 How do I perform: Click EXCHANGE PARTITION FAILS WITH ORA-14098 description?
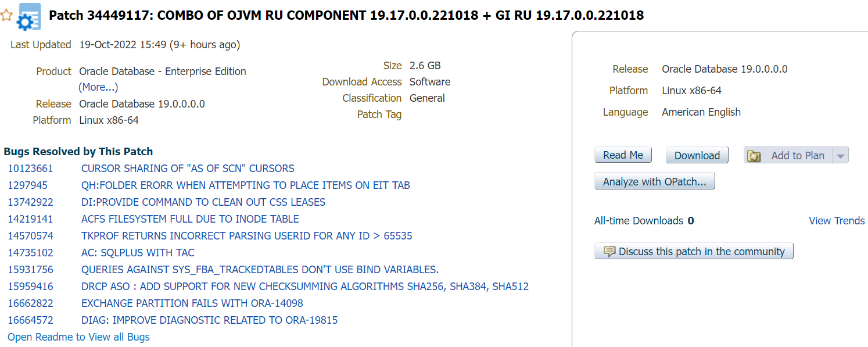[x=192, y=303]
